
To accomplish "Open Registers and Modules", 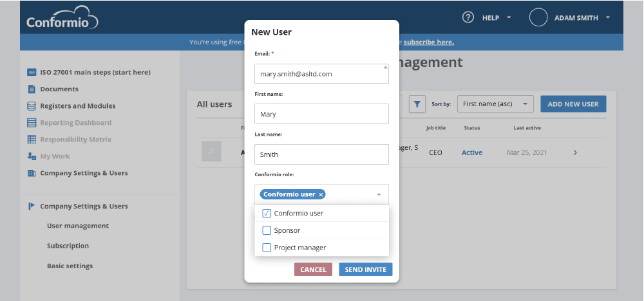I will (78, 106).
